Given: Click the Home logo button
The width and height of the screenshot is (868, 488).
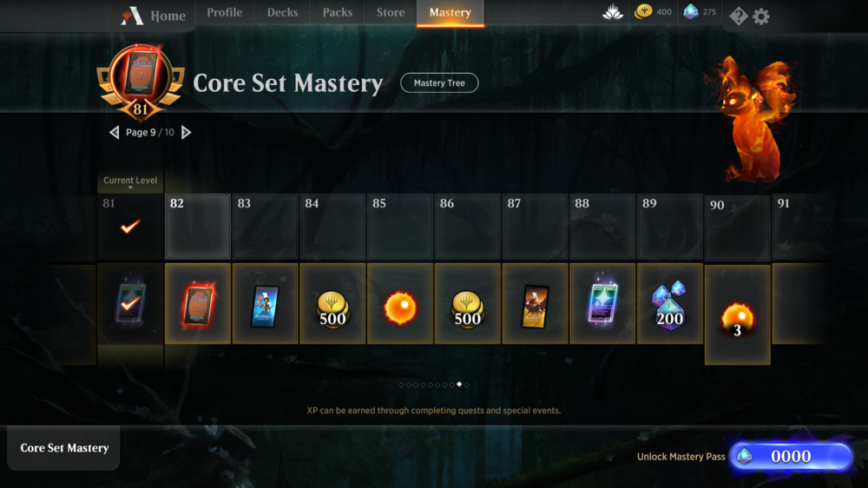Looking at the screenshot, I should pos(154,16).
